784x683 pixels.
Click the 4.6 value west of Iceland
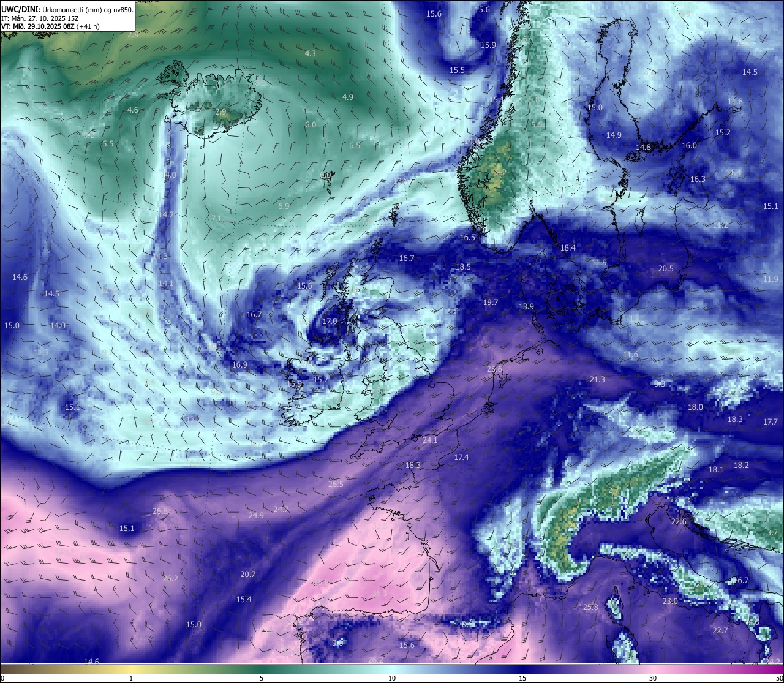[x=133, y=110]
